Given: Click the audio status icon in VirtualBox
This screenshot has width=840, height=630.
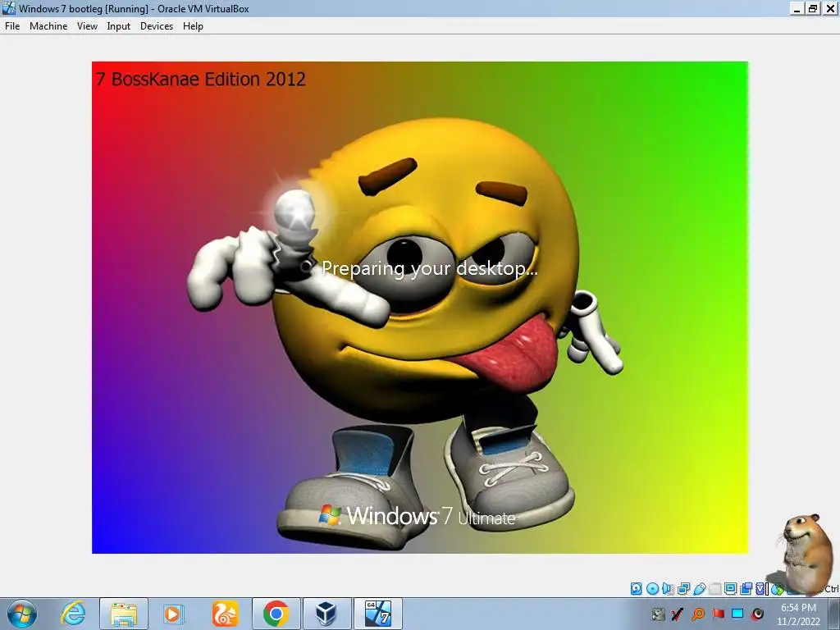Looking at the screenshot, I should point(668,589).
